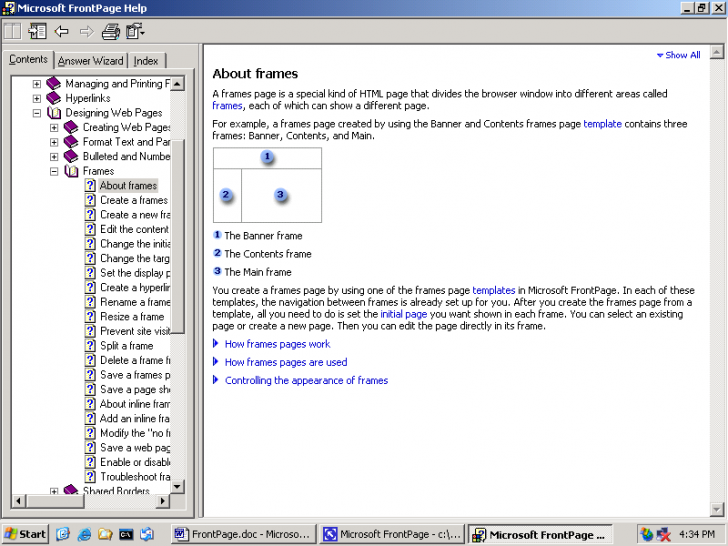This screenshot has width=728, height=546.
Task: Launch Internet Explorer from Quick Launch
Action: (x=84, y=534)
